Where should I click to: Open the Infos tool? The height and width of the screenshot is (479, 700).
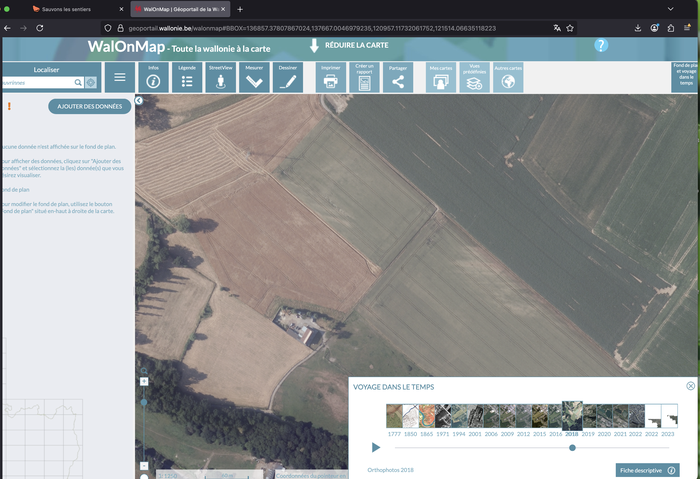pos(153,77)
